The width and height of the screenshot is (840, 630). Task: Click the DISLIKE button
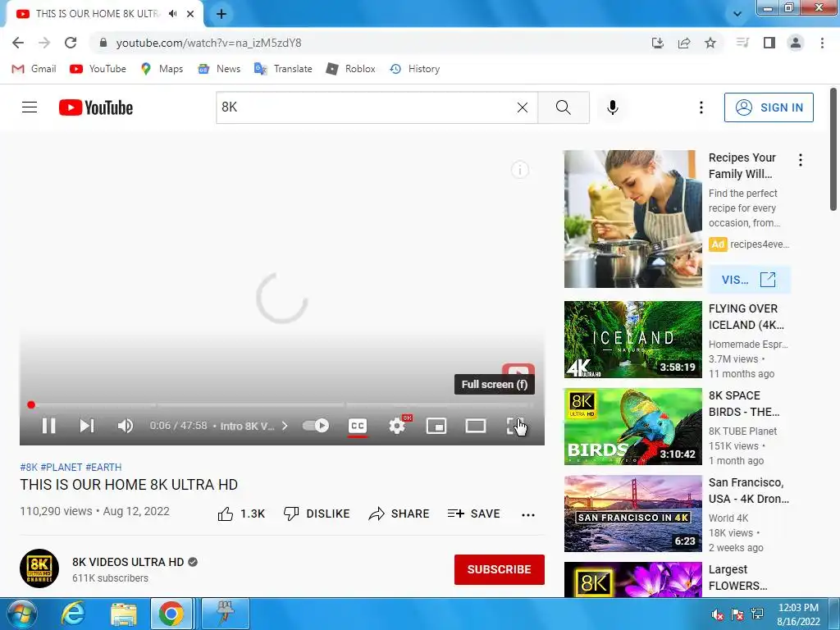point(316,514)
